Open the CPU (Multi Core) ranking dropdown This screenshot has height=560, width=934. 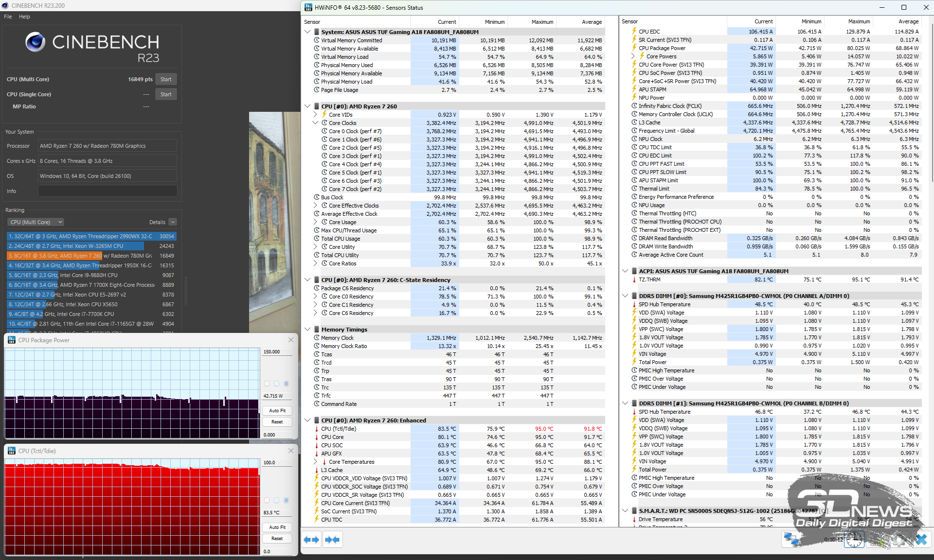(x=36, y=222)
